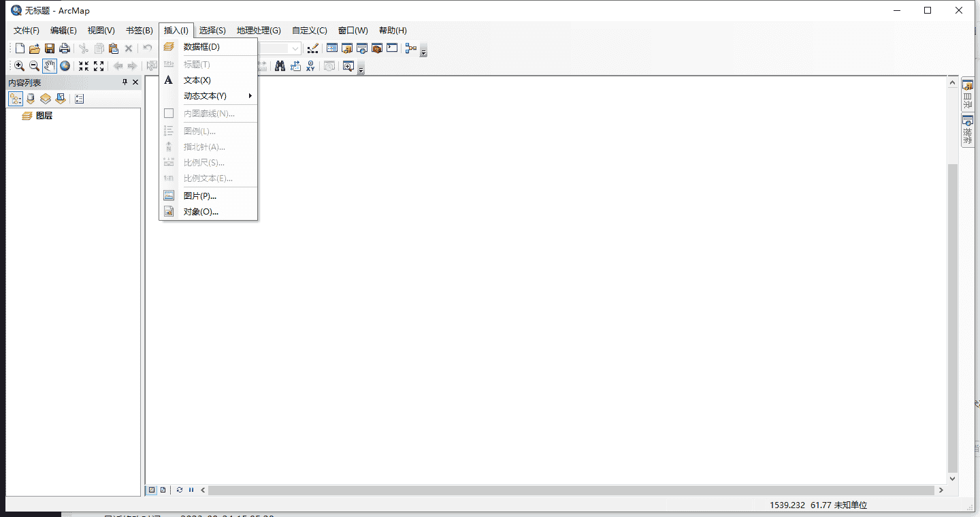Click the Undo arrow icon
The width and height of the screenshot is (980, 517).
147,48
